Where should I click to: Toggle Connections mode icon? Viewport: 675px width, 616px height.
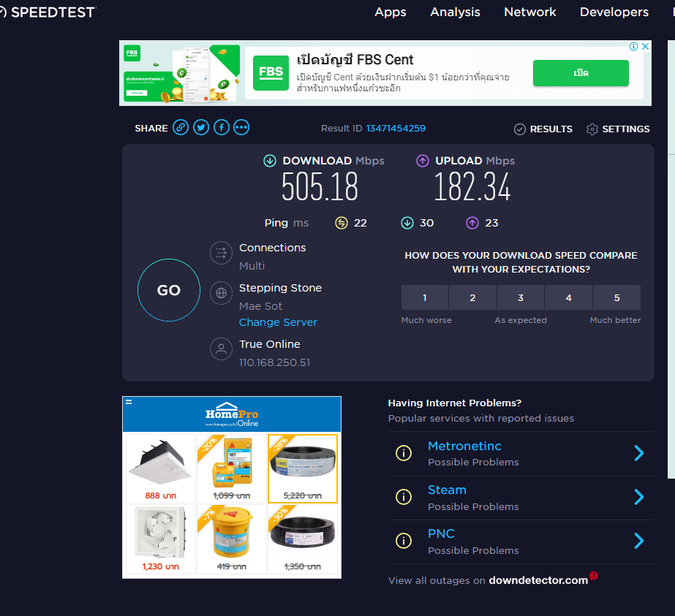(x=222, y=253)
